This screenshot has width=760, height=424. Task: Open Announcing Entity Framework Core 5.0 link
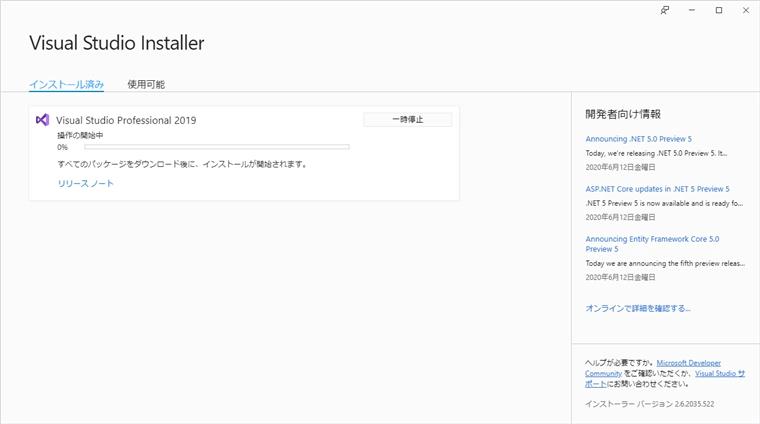(x=652, y=244)
